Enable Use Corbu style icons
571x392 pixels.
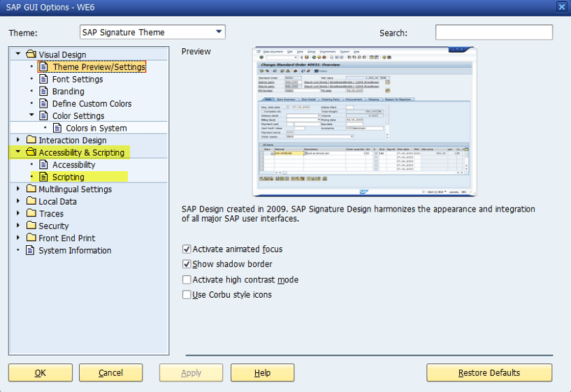tap(187, 294)
